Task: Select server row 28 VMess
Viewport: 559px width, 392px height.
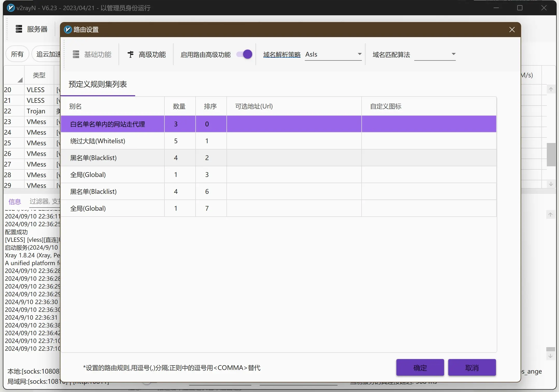Action: [32, 175]
